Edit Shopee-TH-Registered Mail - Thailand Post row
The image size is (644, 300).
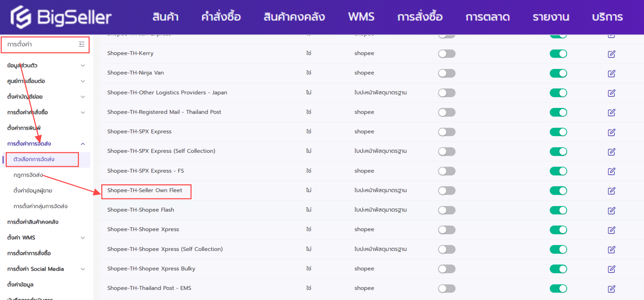[x=611, y=113]
